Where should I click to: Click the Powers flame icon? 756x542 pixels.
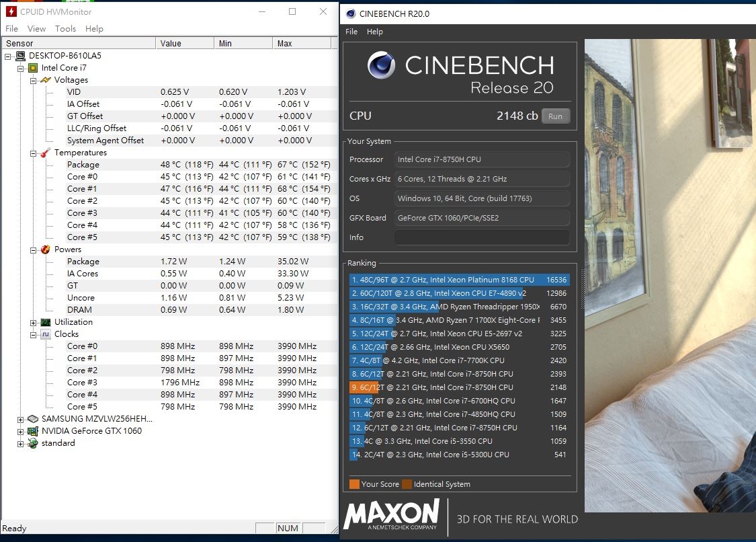[x=45, y=249]
